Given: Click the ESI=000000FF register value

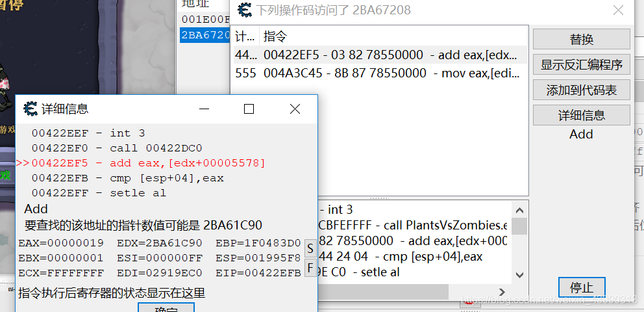Looking at the screenshot, I should 159,258.
